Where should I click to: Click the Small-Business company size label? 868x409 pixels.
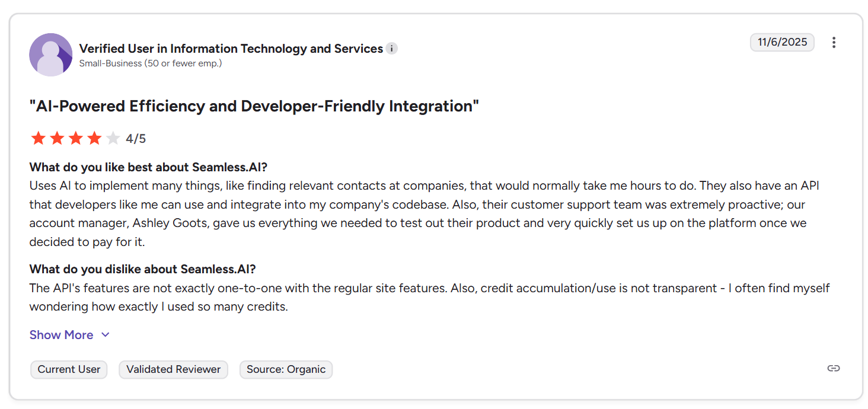(x=151, y=63)
